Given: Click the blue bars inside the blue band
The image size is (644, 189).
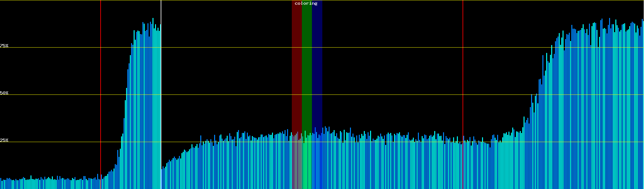Looking at the screenshot, I should [317, 164].
